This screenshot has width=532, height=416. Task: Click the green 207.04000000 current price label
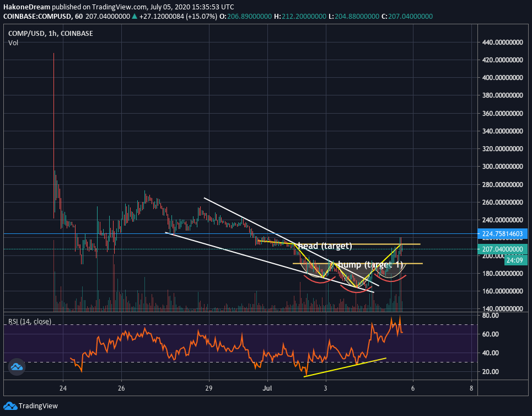503,249
